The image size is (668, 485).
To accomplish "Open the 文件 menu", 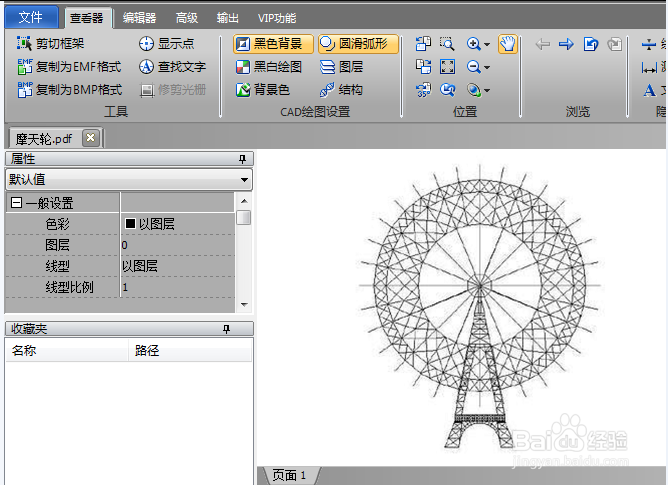I will [x=31, y=17].
